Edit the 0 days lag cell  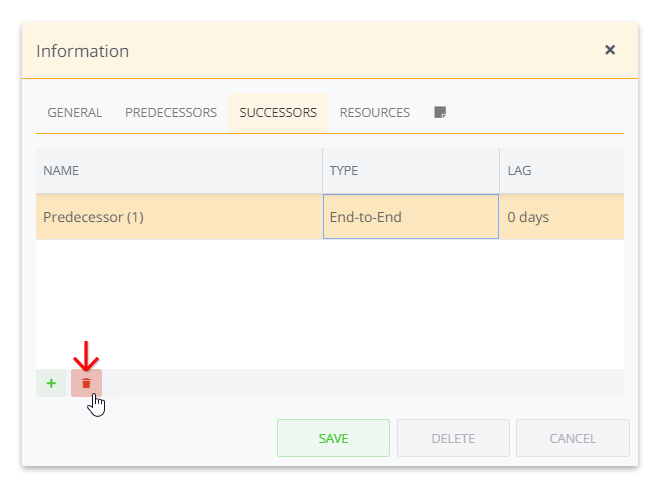click(x=561, y=217)
